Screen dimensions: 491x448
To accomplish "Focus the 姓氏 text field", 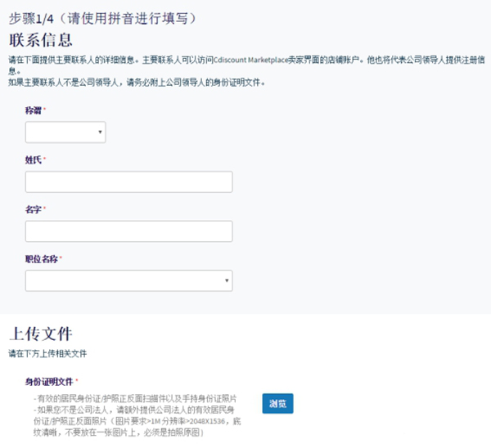I will tap(128, 181).
